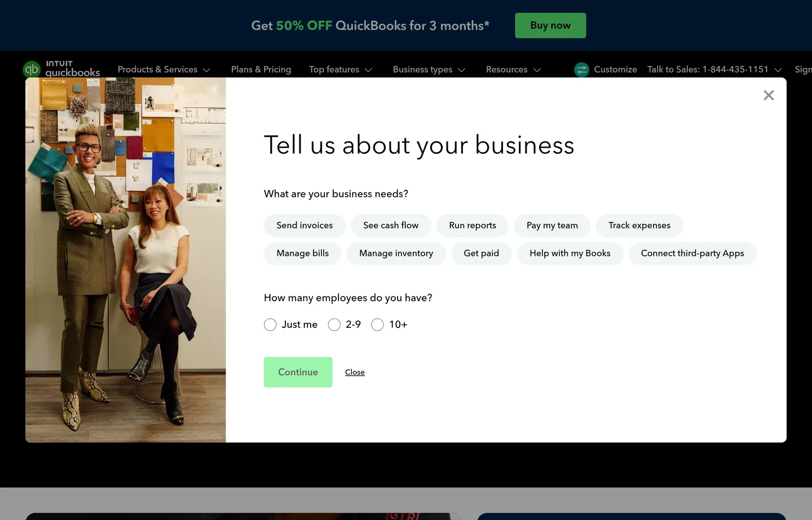Click the Customize label
The image size is (812, 520).
tap(615, 69)
